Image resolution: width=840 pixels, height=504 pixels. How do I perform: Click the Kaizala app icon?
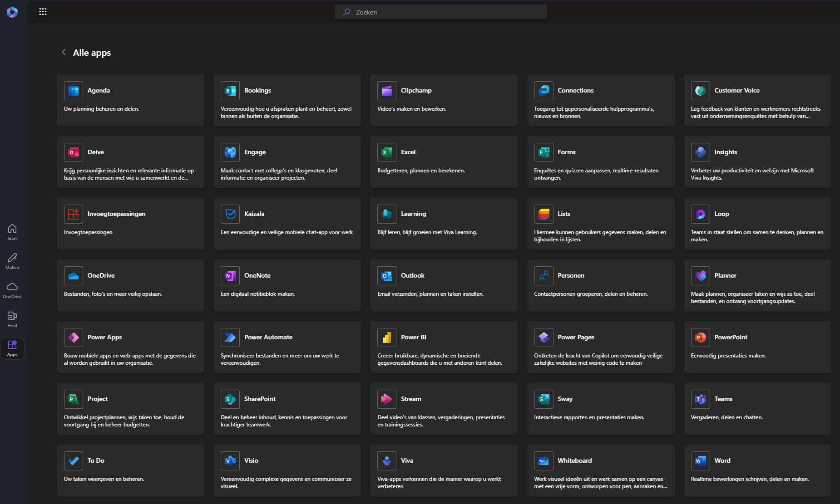tap(230, 214)
